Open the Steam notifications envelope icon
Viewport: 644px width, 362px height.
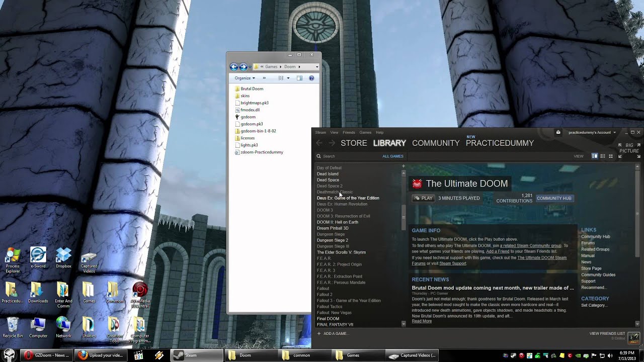click(558, 132)
